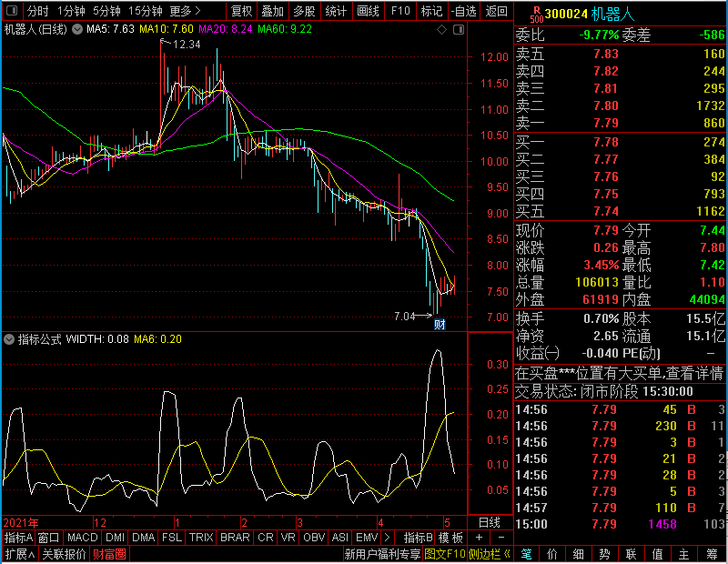Select the 值 value tab
Viewport: 728px width, 564px height.
(x=657, y=554)
